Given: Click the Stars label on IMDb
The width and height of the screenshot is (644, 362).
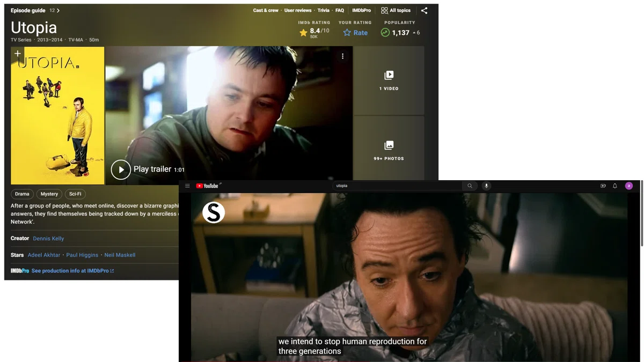Looking at the screenshot, I should coord(17,255).
